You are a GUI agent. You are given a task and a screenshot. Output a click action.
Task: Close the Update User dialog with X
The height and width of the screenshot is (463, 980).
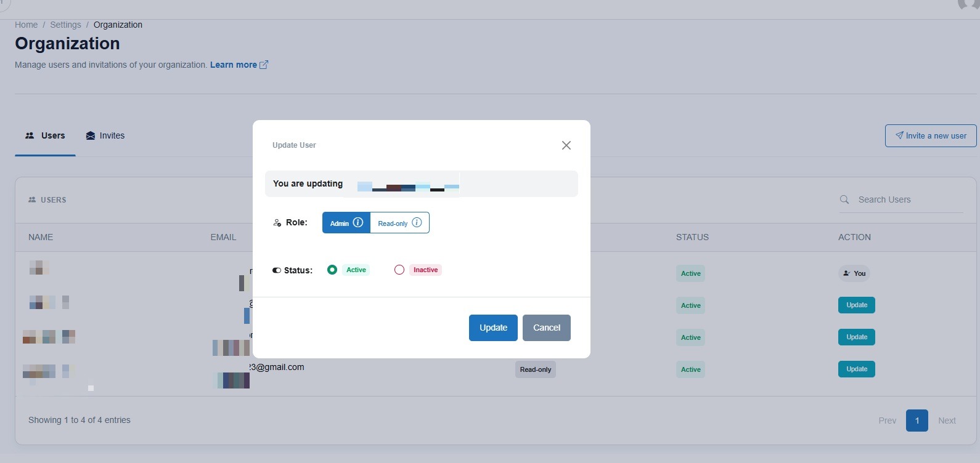coord(566,145)
